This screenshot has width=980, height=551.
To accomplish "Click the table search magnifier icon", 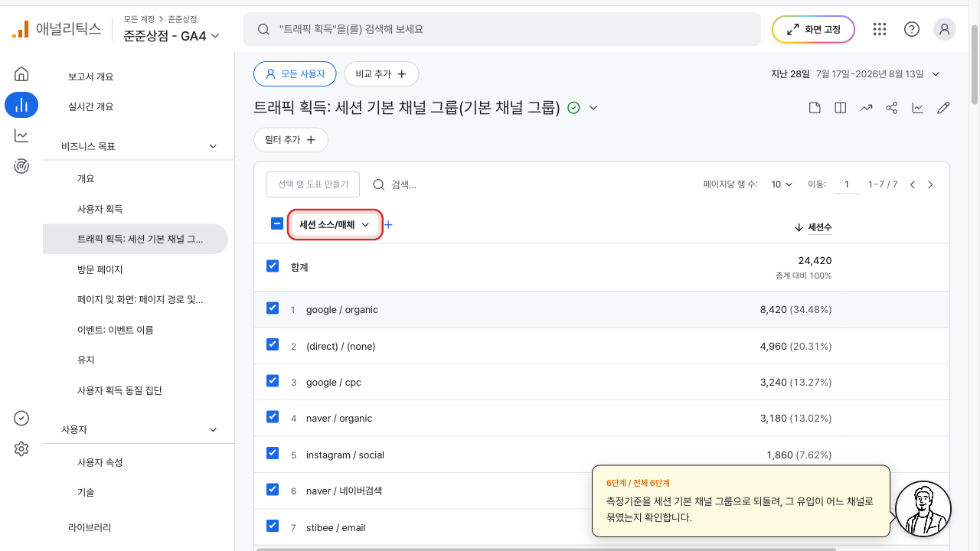I will tap(379, 184).
